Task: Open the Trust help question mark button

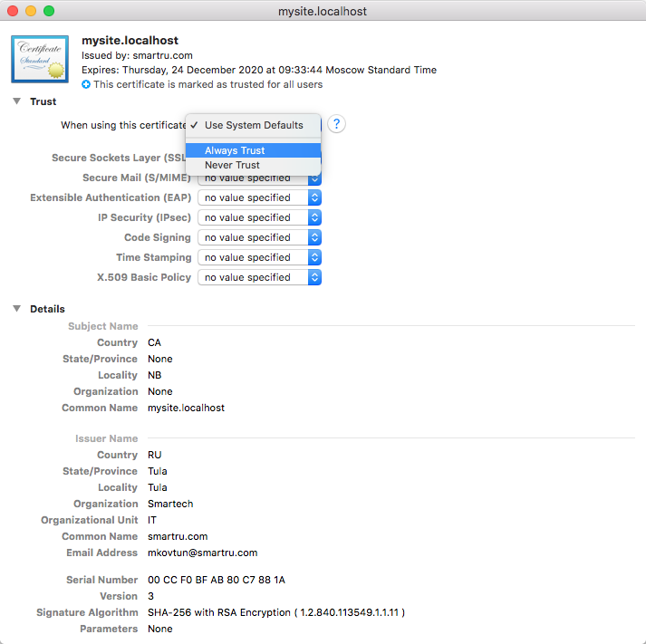Action: click(x=336, y=124)
